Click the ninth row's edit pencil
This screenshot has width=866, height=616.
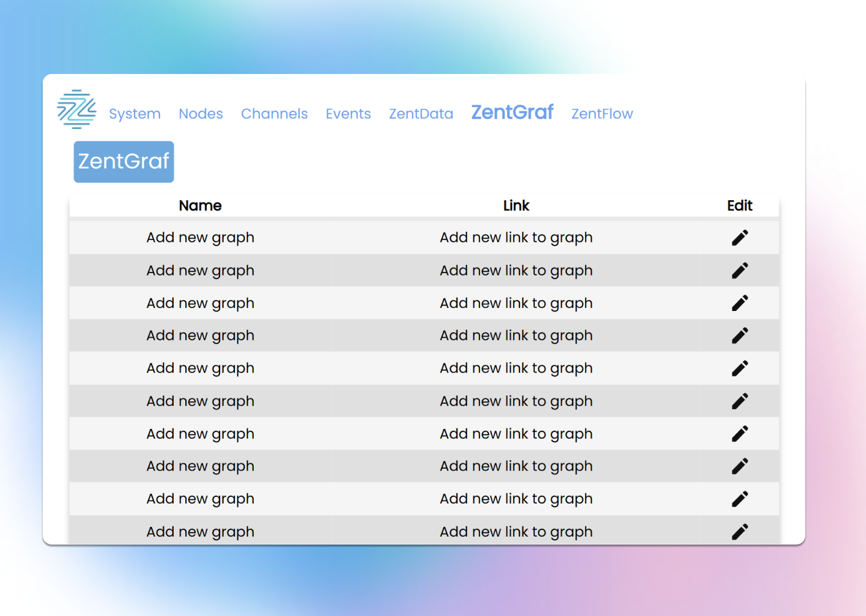740,499
